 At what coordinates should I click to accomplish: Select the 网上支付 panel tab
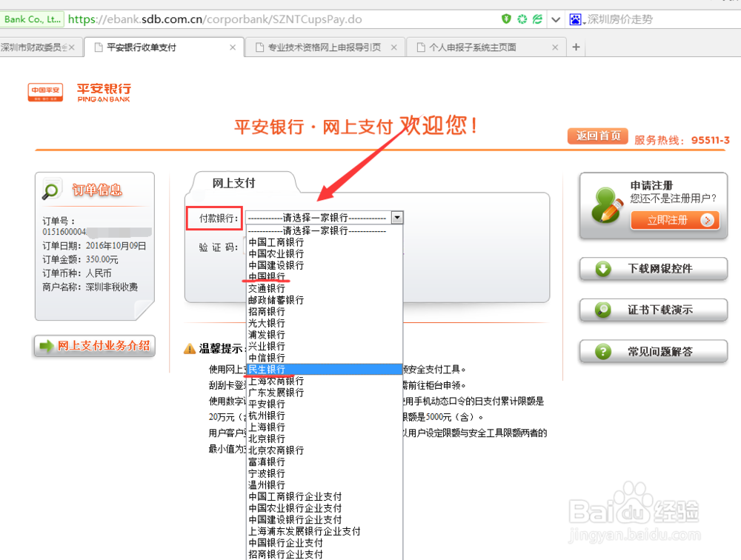(x=233, y=183)
